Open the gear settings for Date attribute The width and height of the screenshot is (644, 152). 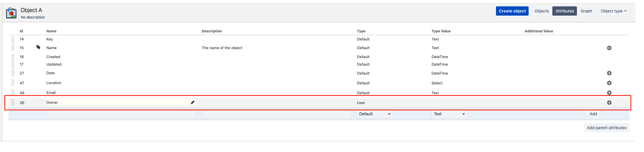click(x=609, y=73)
